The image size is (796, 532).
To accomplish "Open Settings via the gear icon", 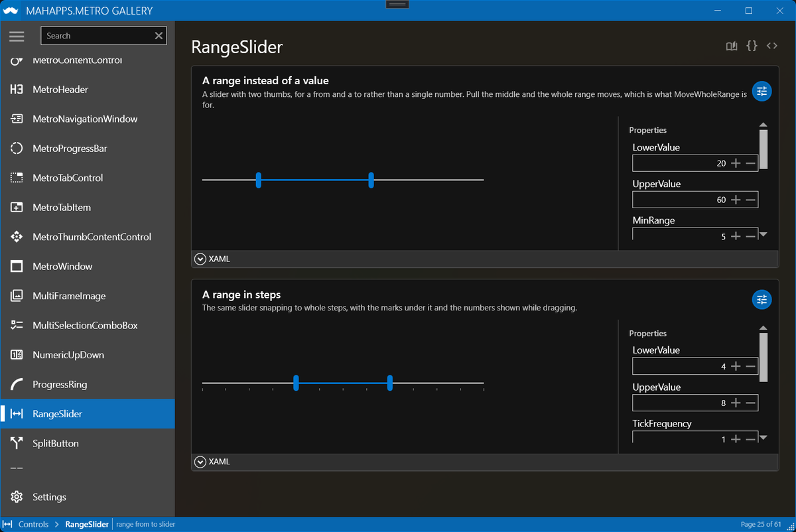I will pos(17,497).
